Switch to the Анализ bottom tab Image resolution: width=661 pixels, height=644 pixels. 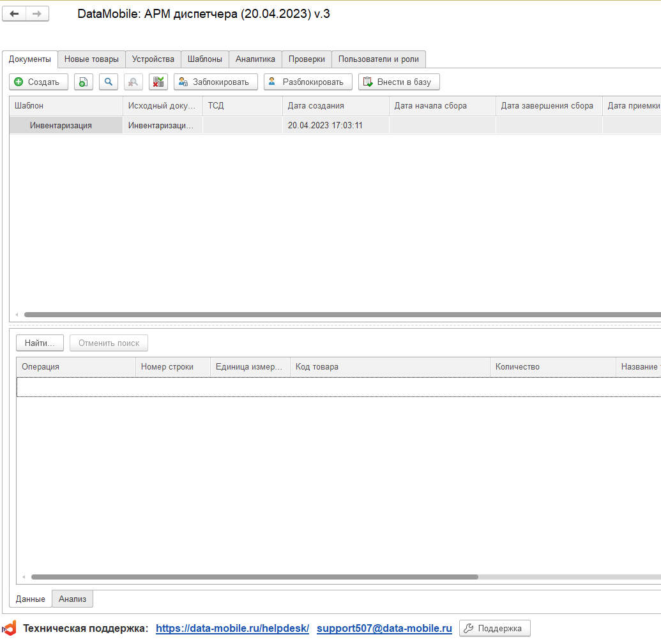click(72, 599)
